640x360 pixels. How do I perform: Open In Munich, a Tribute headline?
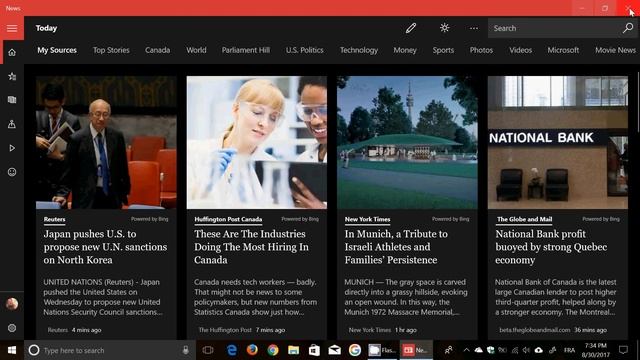[x=396, y=247]
